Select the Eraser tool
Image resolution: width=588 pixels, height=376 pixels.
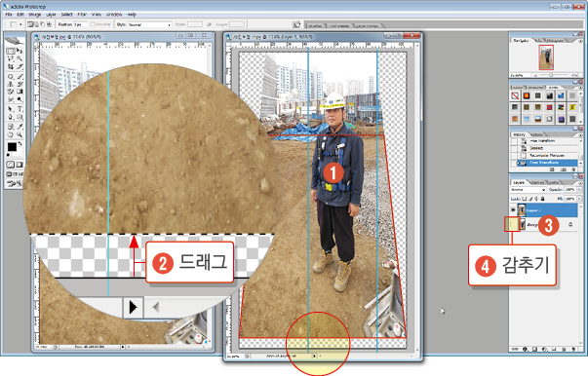tap(11, 92)
